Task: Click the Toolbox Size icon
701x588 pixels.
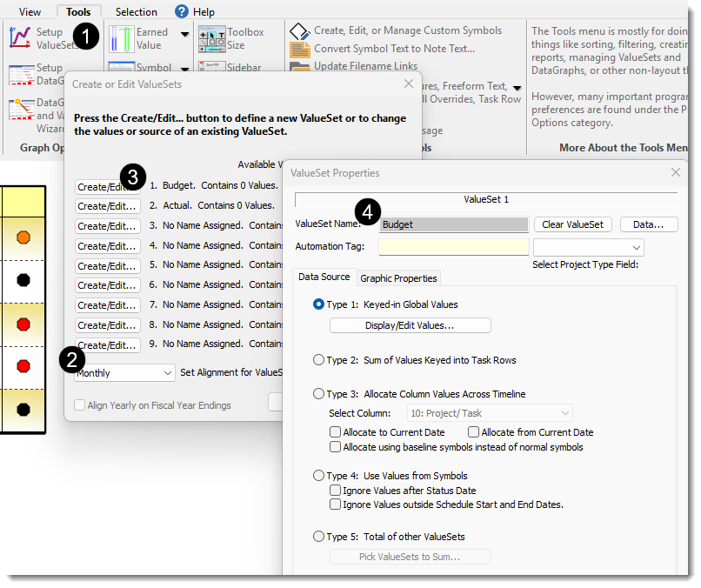Action: tap(211, 38)
